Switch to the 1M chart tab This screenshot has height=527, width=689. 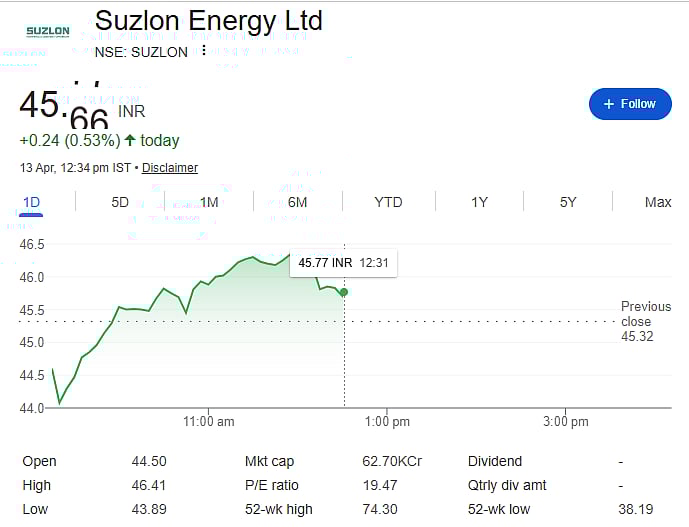(x=209, y=202)
